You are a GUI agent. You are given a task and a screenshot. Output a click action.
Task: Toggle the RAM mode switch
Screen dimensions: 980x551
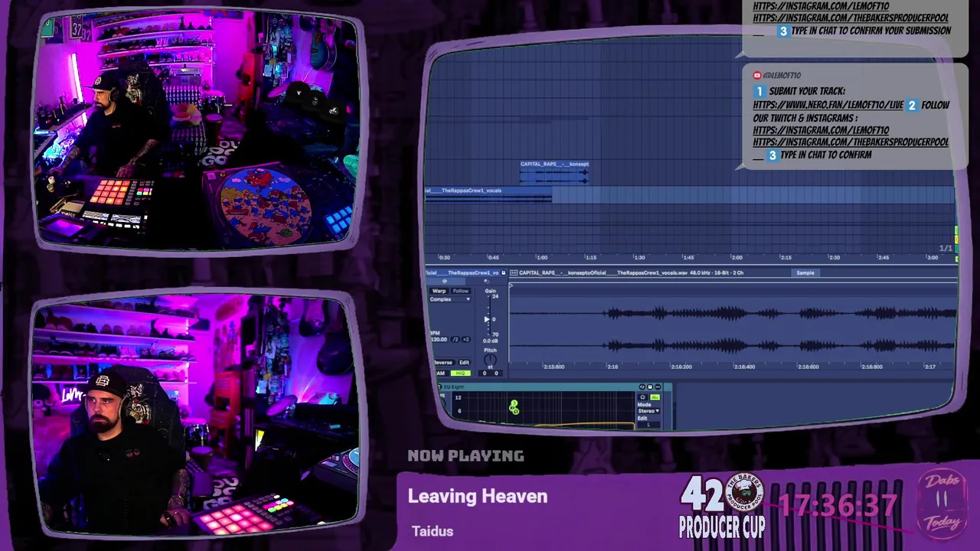(440, 373)
